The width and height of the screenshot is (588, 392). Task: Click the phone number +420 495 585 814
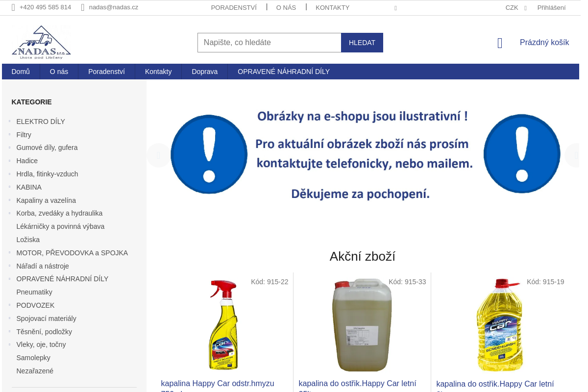click(x=45, y=7)
